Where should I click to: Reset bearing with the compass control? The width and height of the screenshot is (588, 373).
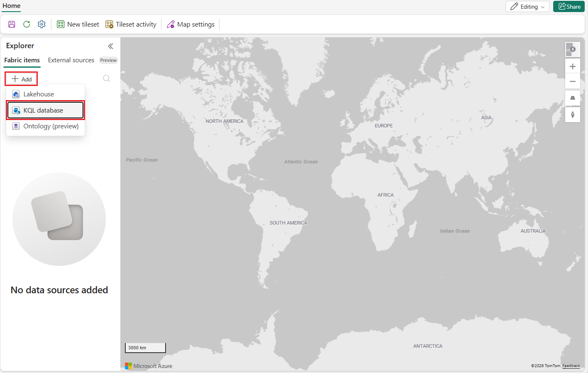pyautogui.click(x=573, y=115)
